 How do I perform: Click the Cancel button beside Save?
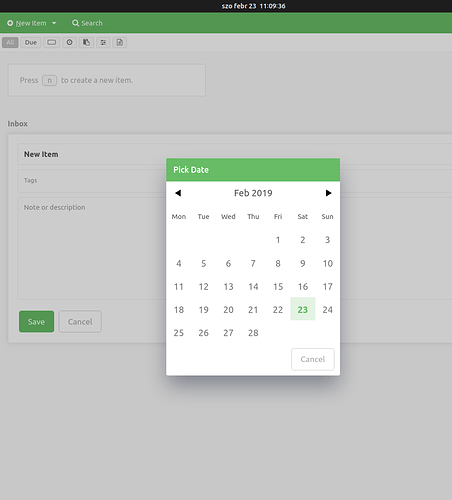[80, 322]
